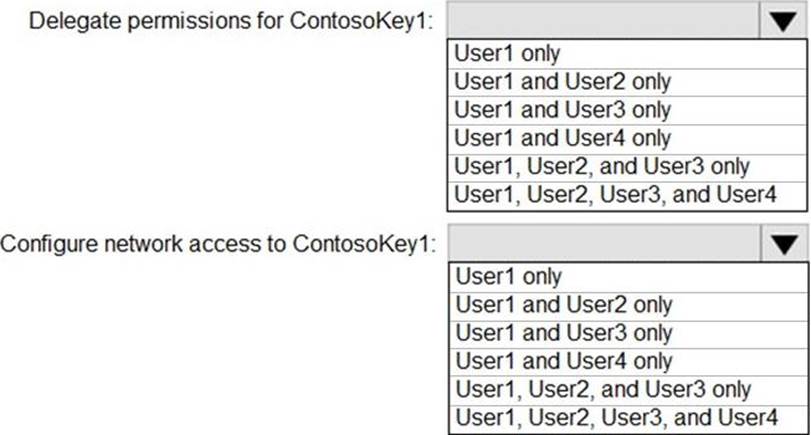Click the 'Delegate permissions for ContosoKey1' label

pyautogui.click(x=231, y=22)
